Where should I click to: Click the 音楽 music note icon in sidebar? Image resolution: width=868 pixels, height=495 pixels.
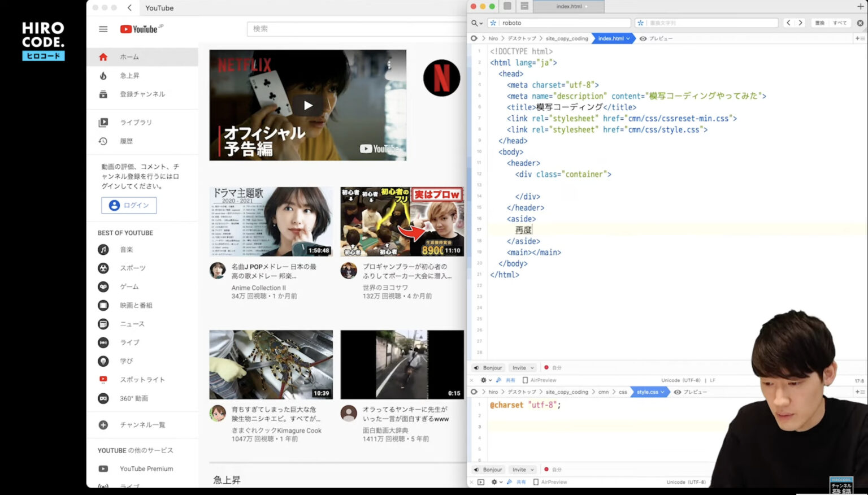click(x=103, y=249)
